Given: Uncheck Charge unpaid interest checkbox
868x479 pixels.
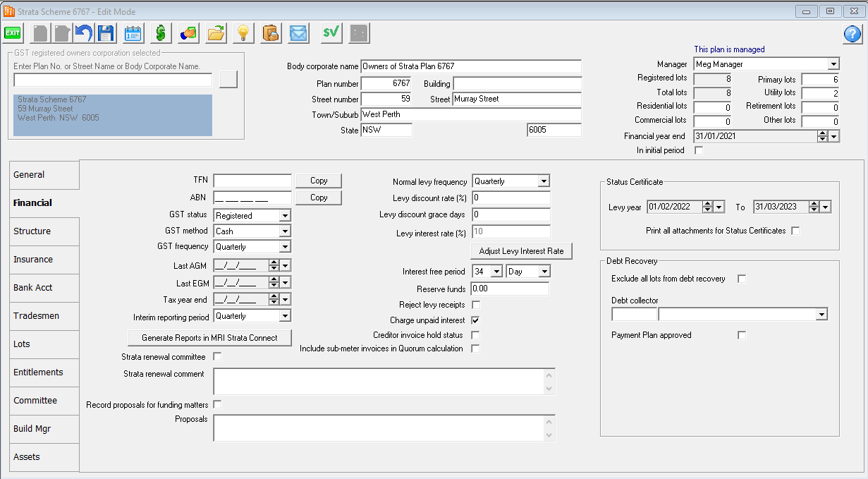Looking at the screenshot, I should coord(475,320).
